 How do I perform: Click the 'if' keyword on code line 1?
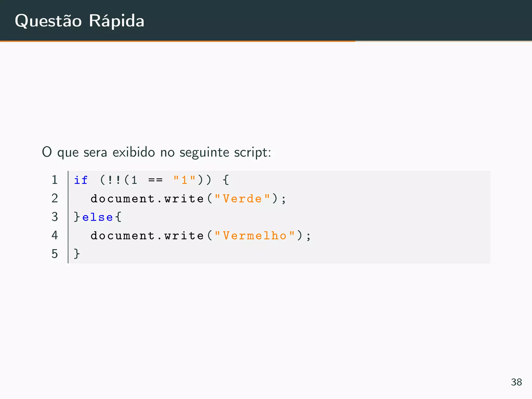[81, 180]
